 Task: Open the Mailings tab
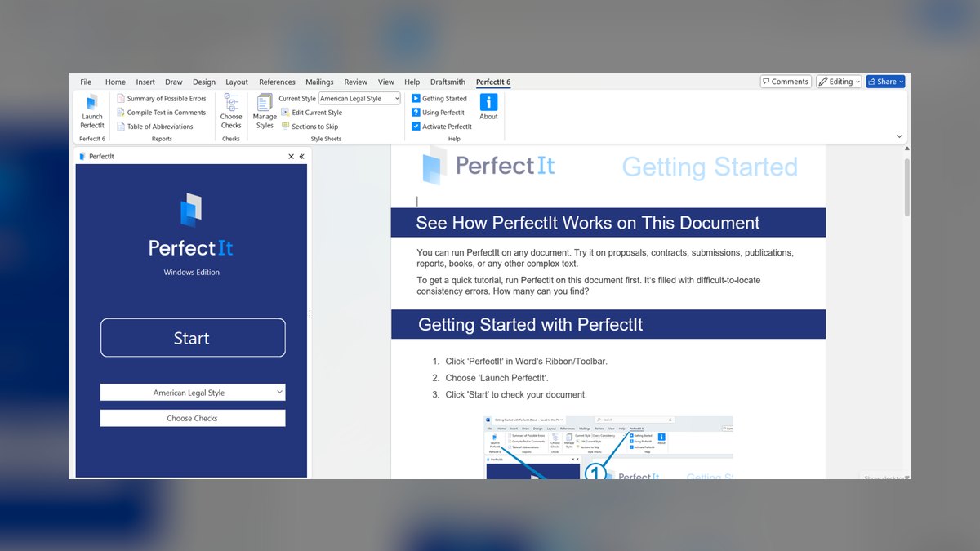319,82
